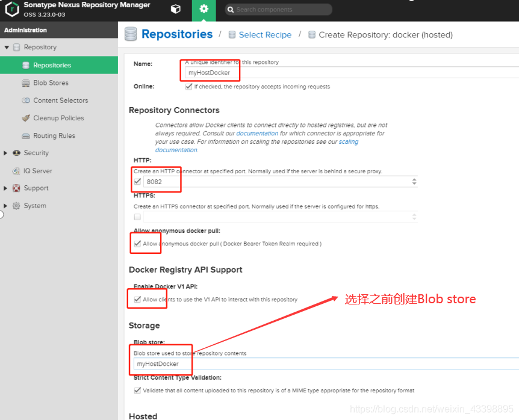Image resolution: width=519 pixels, height=420 pixels.
Task: Click the HTTP port spinner arrows
Action: [414, 182]
